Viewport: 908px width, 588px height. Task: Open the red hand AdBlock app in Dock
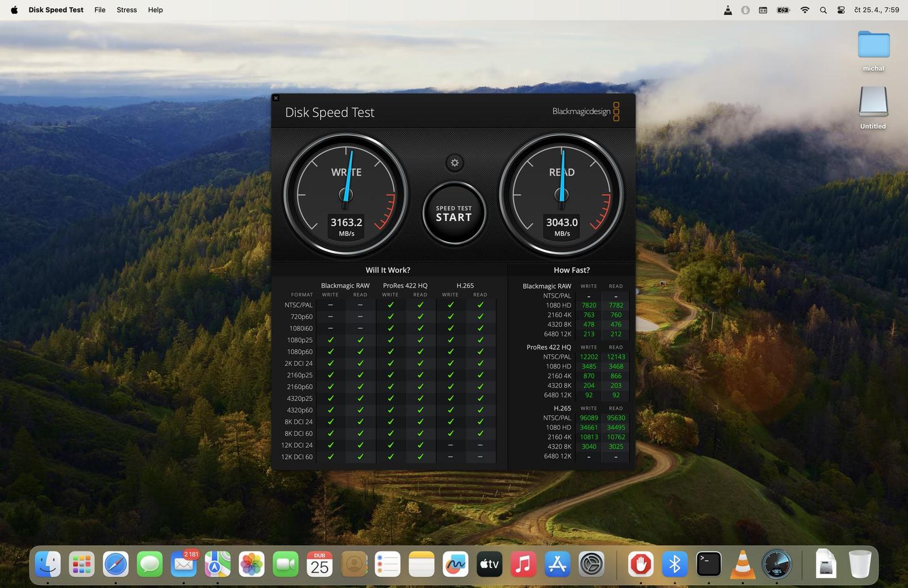(641, 565)
